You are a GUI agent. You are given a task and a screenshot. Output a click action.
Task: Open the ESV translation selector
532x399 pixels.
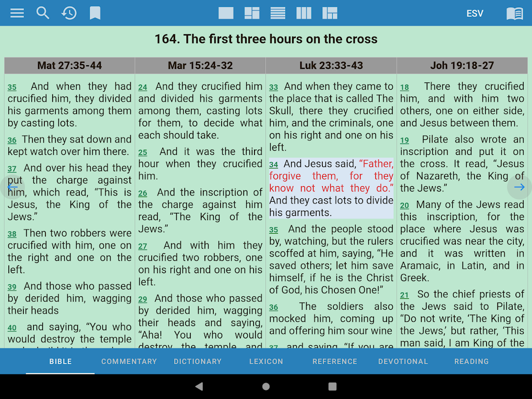[475, 13]
